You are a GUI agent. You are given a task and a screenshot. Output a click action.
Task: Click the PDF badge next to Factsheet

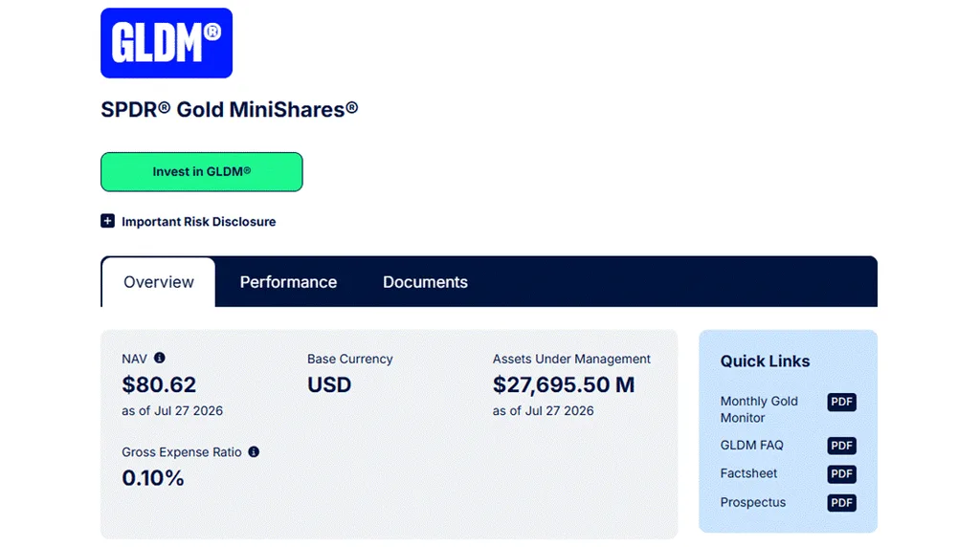pyautogui.click(x=841, y=474)
